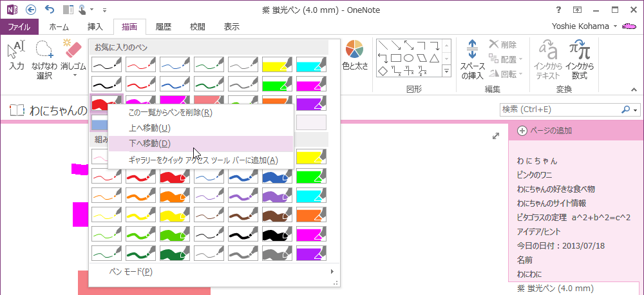
Task: Select yellow highlighter in favorite pens
Action: (x=277, y=64)
